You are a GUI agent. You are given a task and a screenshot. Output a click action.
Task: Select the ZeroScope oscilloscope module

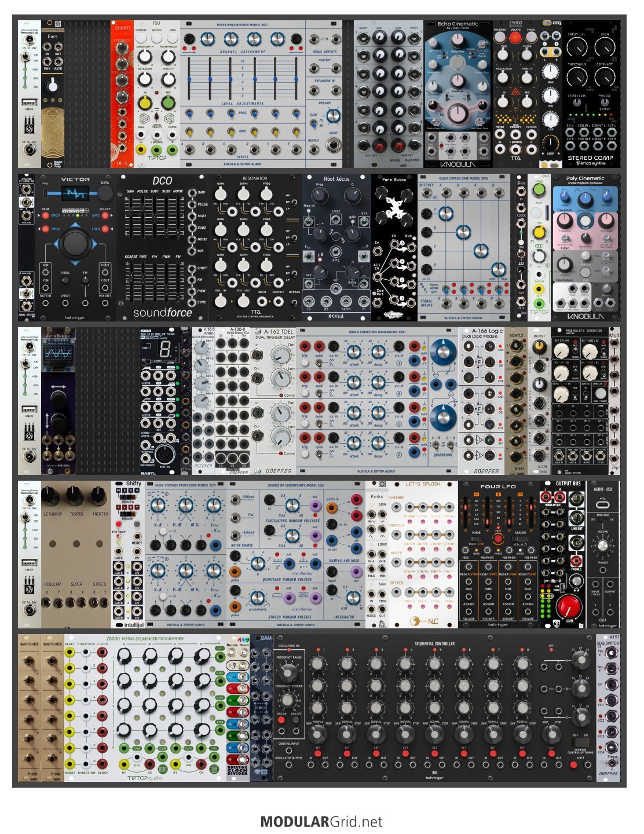click(58, 401)
